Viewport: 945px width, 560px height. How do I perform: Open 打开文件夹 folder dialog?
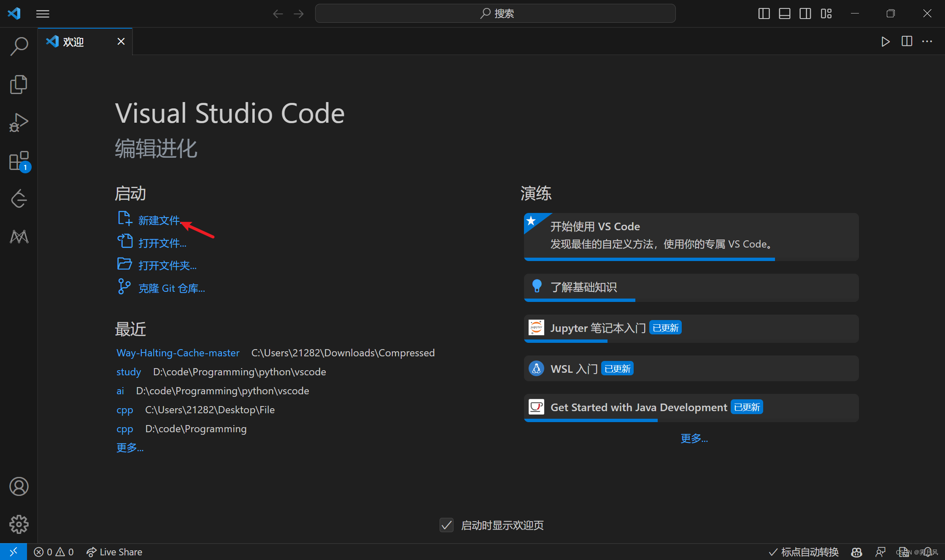167,265
